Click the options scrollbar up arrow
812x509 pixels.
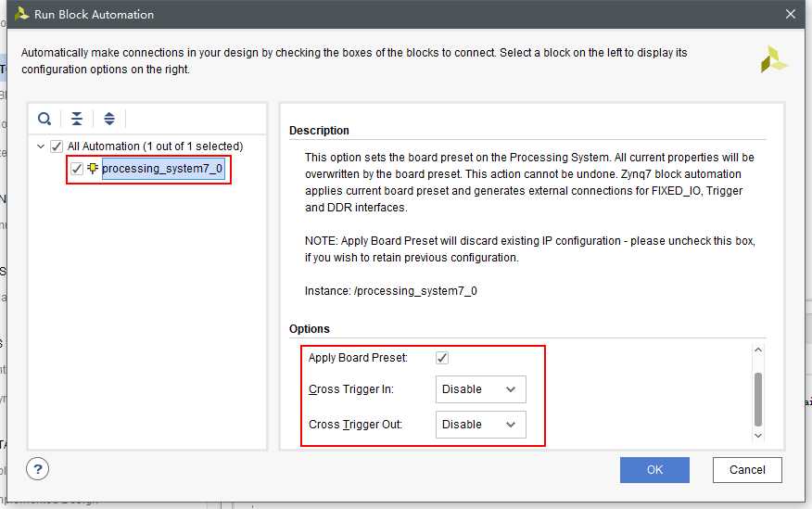coord(758,350)
